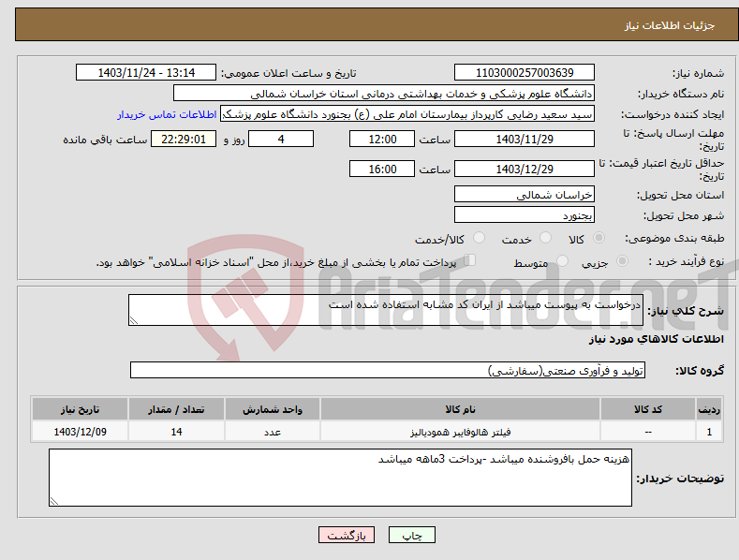Image resolution: width=739 pixels, height=560 pixels.
Task: Click the واحد شمارش column header
Action: click(x=273, y=409)
